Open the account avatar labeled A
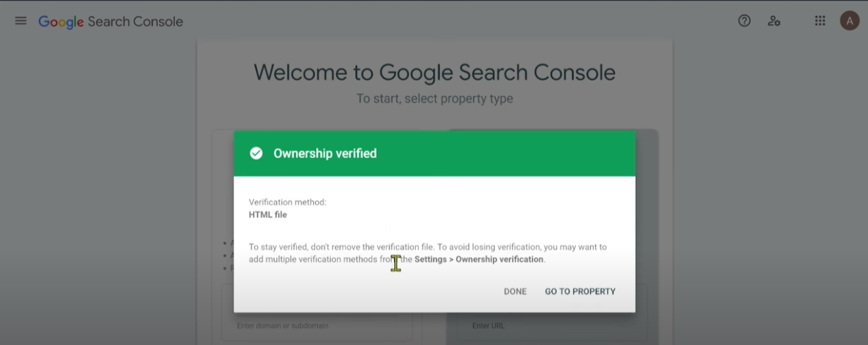The width and height of the screenshot is (868, 345). pos(849,21)
